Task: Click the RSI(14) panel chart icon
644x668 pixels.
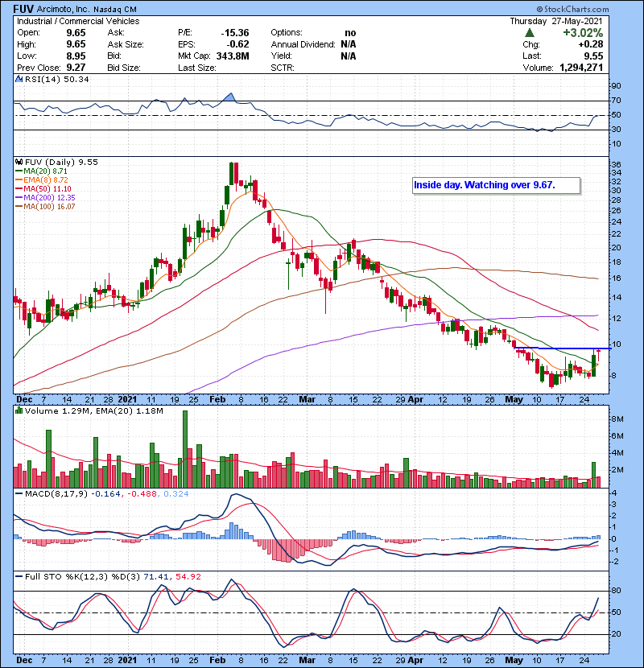Action: pyautogui.click(x=19, y=79)
